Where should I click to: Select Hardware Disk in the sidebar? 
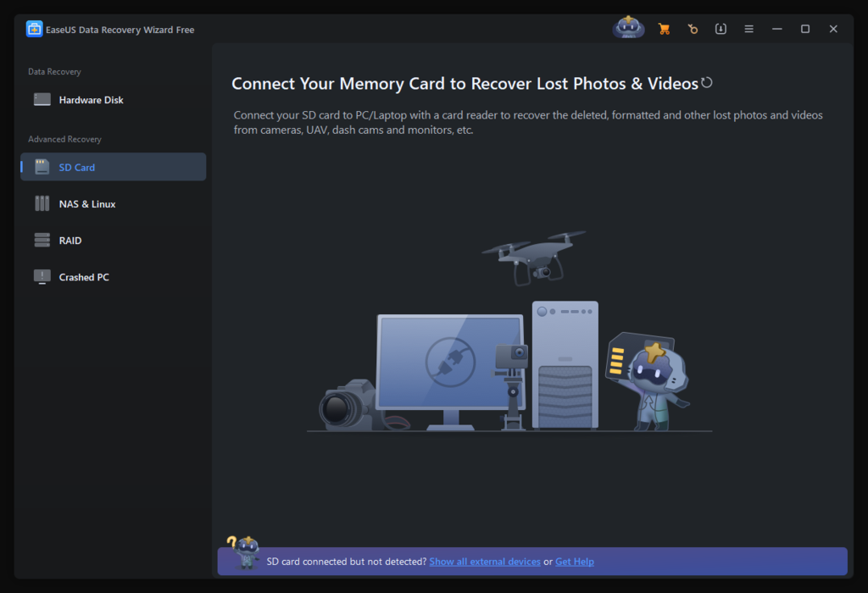tap(113, 100)
